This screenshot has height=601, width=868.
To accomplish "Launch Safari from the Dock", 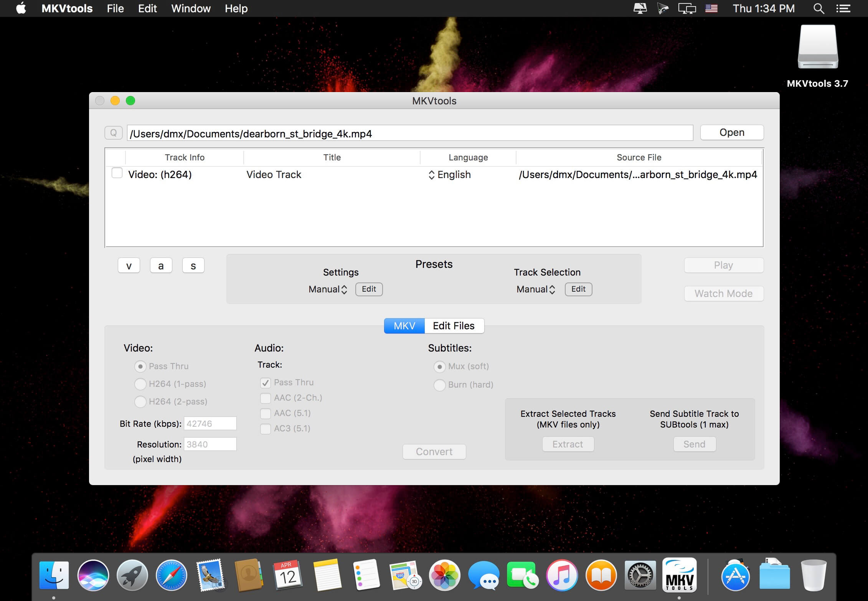I will [171, 576].
